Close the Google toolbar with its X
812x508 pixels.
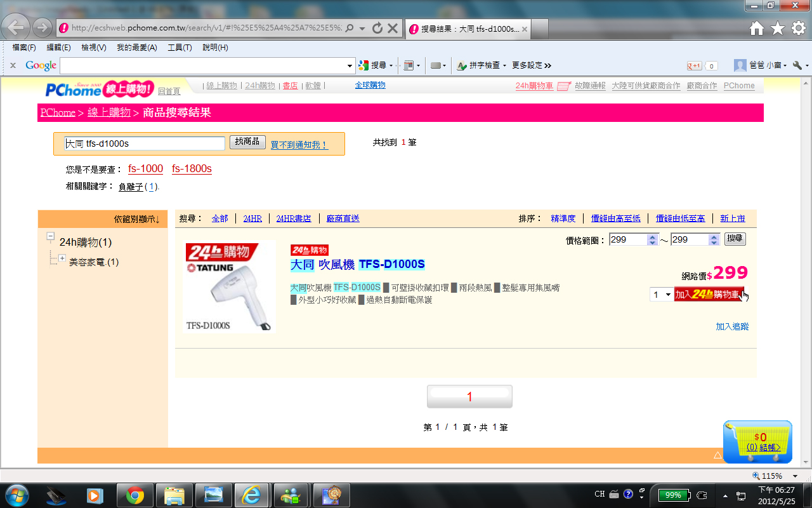[13, 65]
